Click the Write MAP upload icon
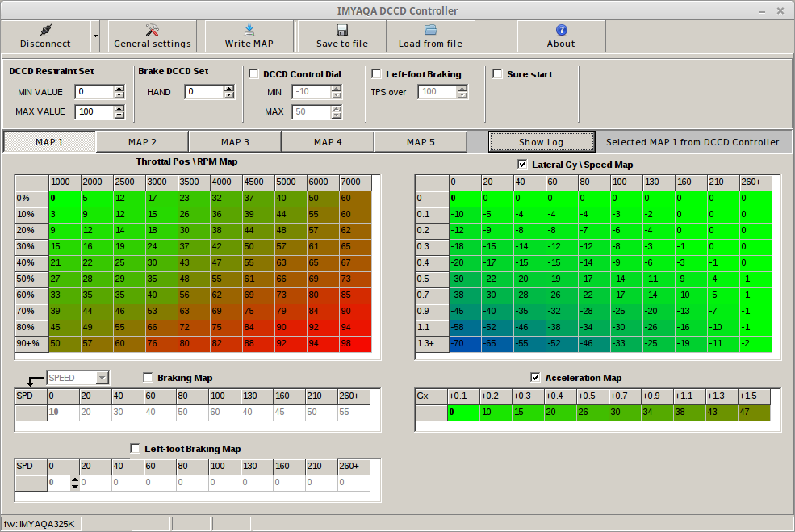 click(x=249, y=29)
